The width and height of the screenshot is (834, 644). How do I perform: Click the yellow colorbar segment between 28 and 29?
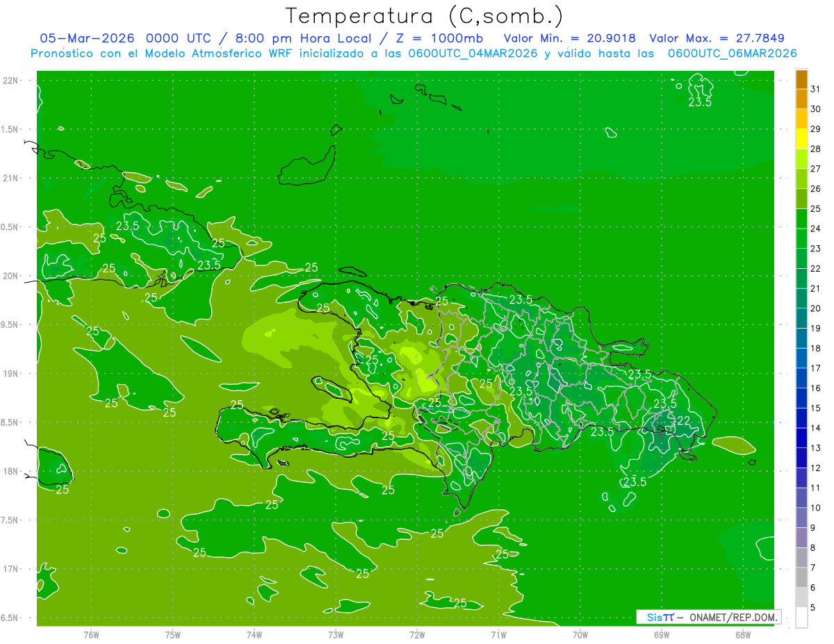801,139
